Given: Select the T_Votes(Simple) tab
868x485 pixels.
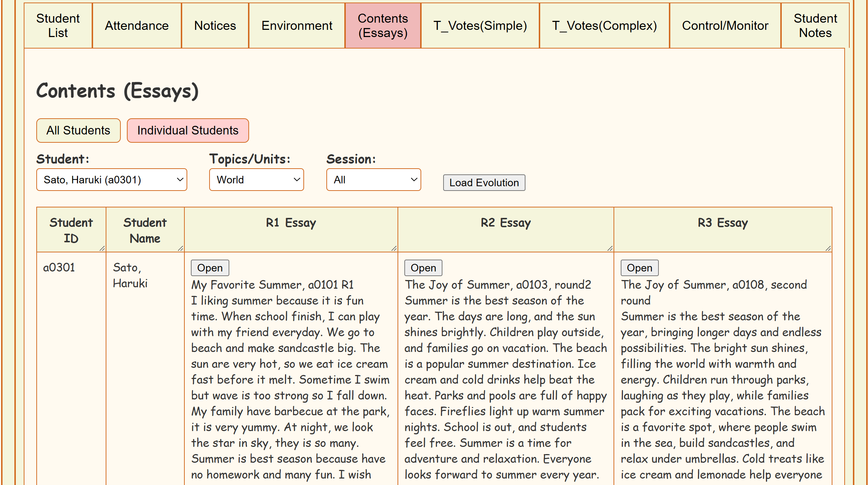Looking at the screenshot, I should pyautogui.click(x=480, y=26).
